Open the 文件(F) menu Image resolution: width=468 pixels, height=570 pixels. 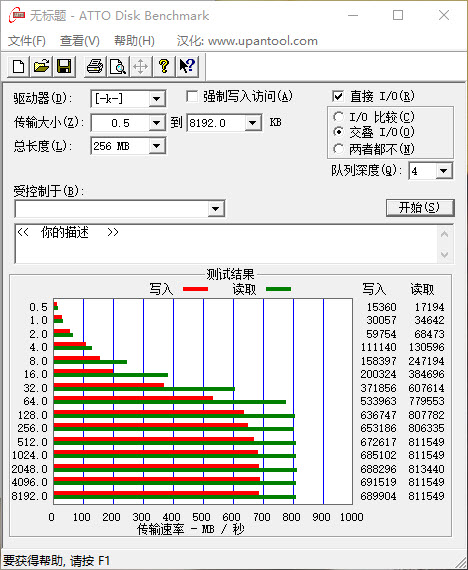tap(27, 41)
